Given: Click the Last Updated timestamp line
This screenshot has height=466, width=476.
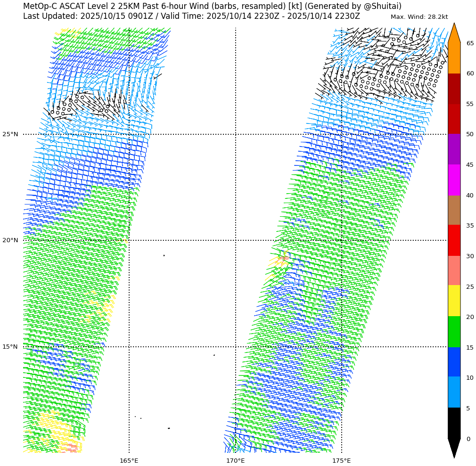Looking at the screenshot, I should coord(191,16).
